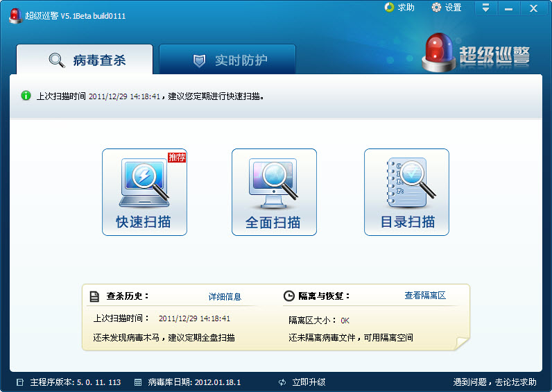Image resolution: width=552 pixels, height=392 pixels.
Task: Click the 求助 help icon
Action: [x=389, y=8]
